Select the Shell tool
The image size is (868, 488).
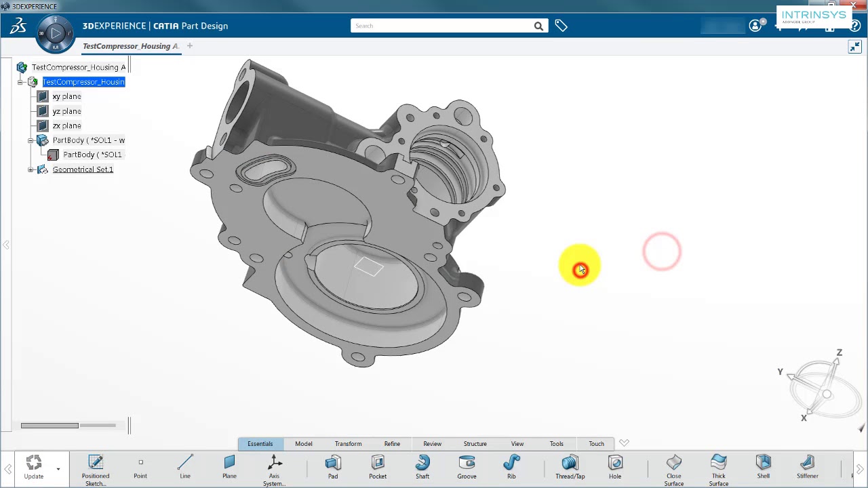pyautogui.click(x=764, y=467)
